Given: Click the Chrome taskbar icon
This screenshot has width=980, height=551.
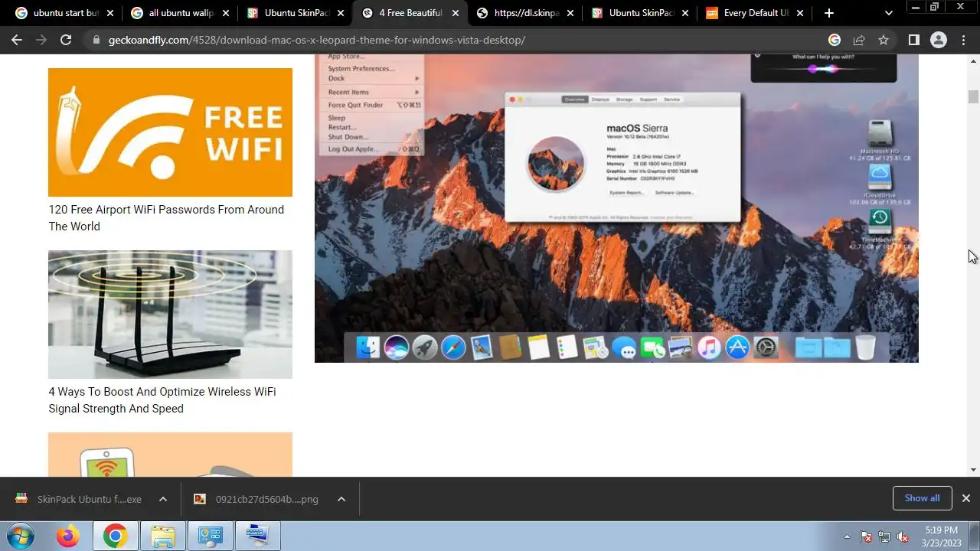Looking at the screenshot, I should 115,536.
